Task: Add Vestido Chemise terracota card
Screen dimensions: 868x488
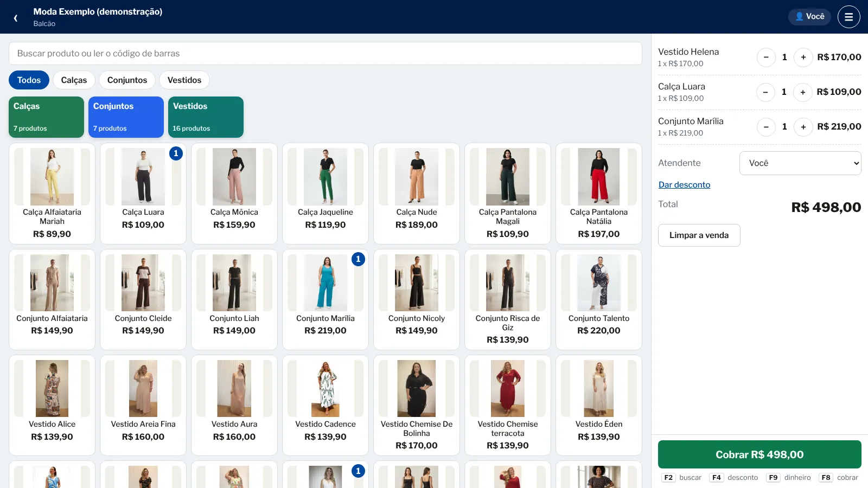Action: coord(508,405)
